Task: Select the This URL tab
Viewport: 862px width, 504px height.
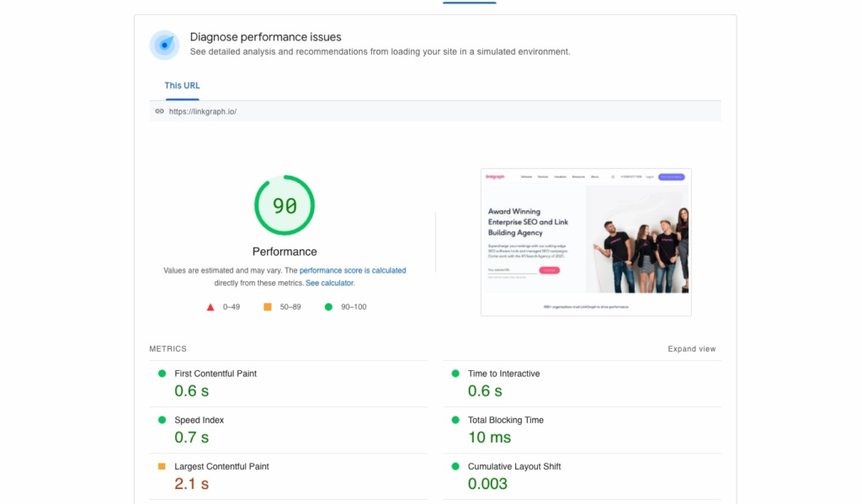Action: 182,85
